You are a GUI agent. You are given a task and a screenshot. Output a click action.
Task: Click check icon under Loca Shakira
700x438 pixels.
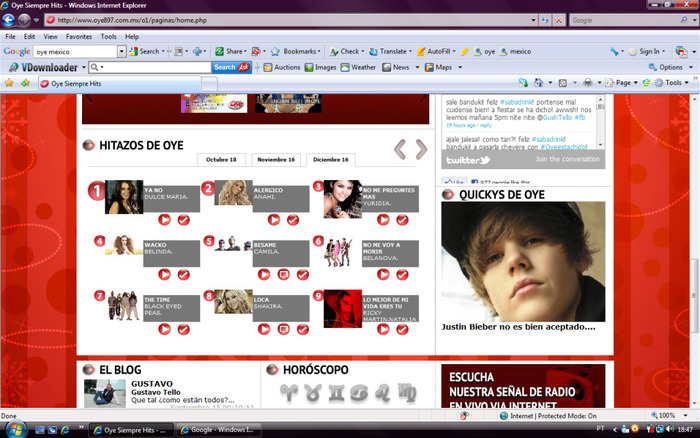pyautogui.click(x=303, y=330)
